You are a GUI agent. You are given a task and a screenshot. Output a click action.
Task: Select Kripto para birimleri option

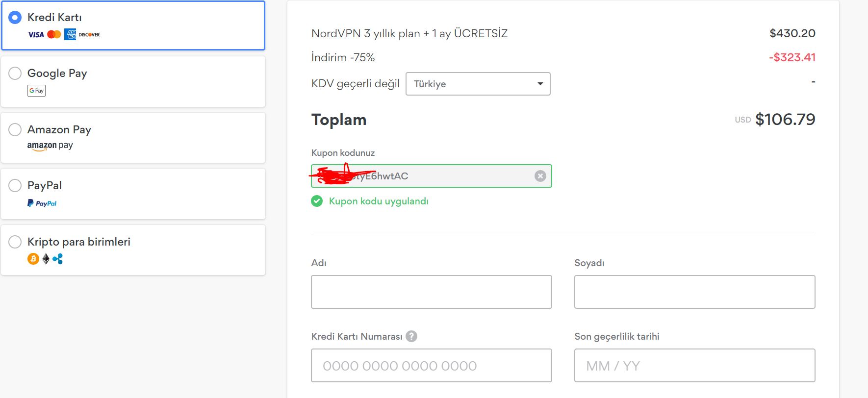click(x=15, y=242)
